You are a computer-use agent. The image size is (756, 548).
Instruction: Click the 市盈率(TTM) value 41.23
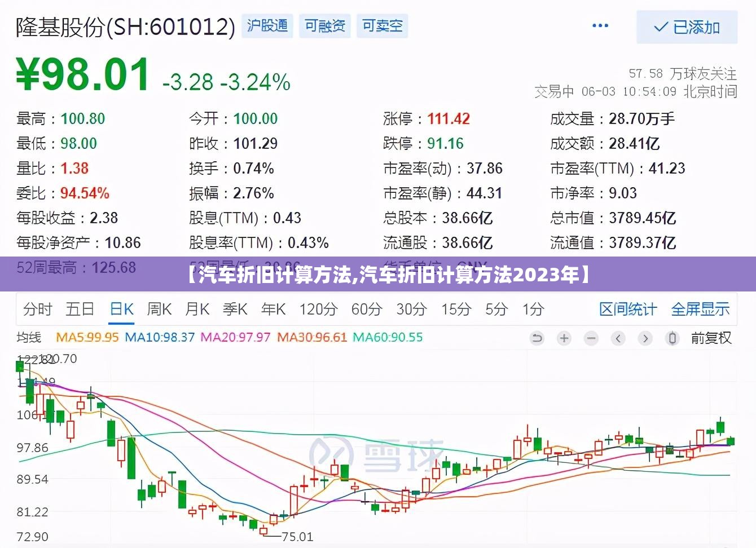pyautogui.click(x=667, y=168)
